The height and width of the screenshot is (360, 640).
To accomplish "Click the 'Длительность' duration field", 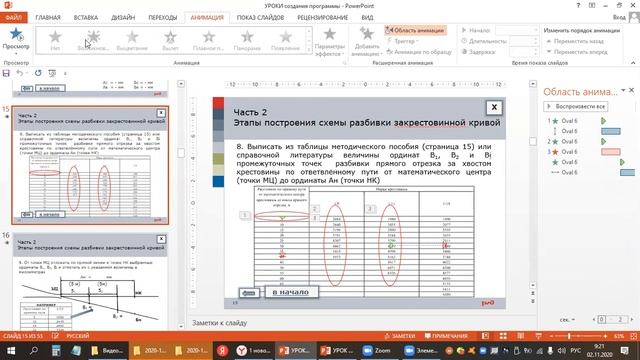I will coord(524,41).
